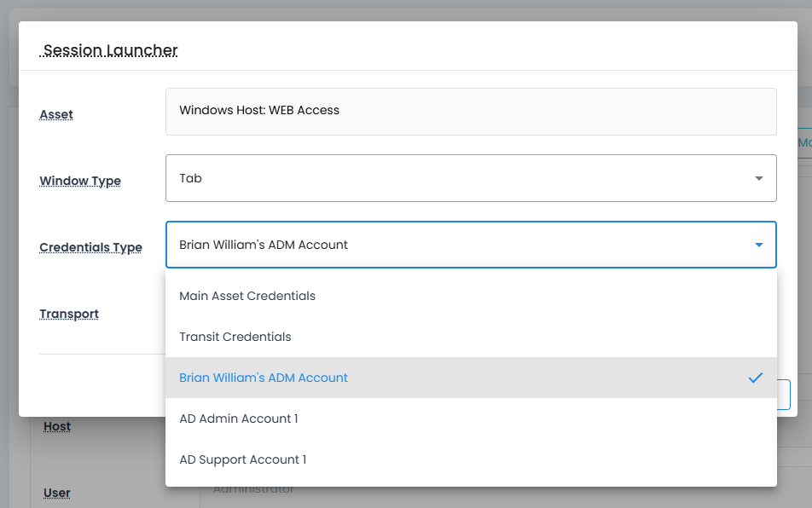
Task: Click the Host label behind the dialog
Action: click(57, 426)
